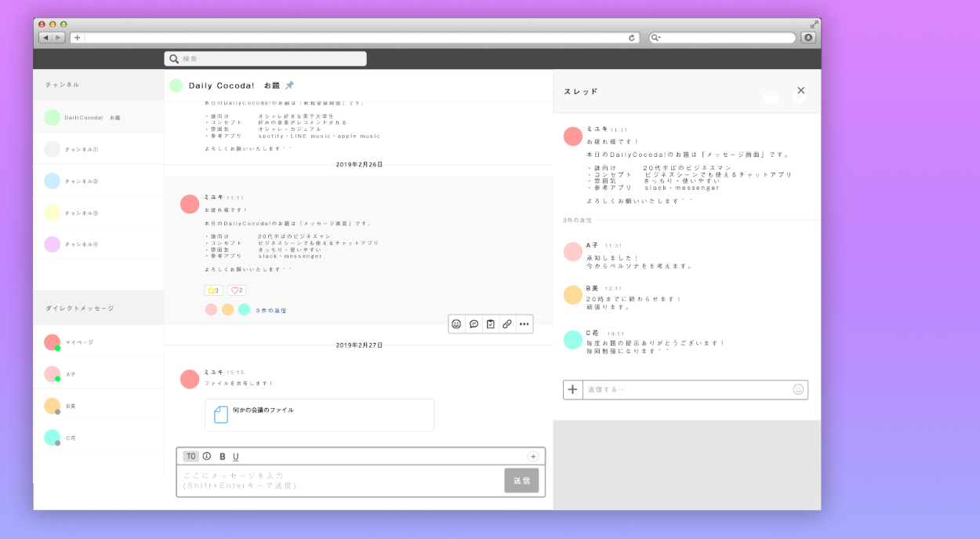This screenshot has height=539, width=980.
Task: Click the clipboard task icon in message actions
Action: coord(490,324)
